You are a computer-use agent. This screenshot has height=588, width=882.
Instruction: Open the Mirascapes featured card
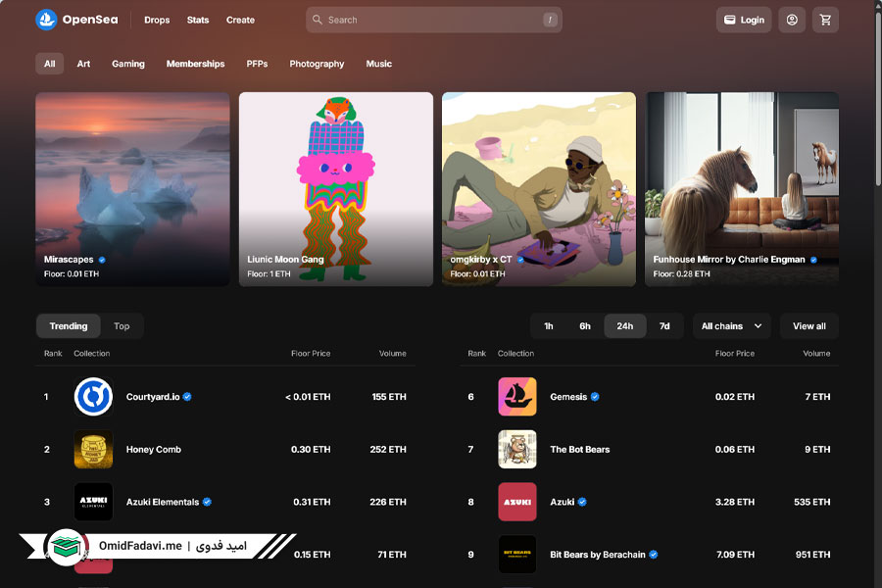click(x=132, y=189)
